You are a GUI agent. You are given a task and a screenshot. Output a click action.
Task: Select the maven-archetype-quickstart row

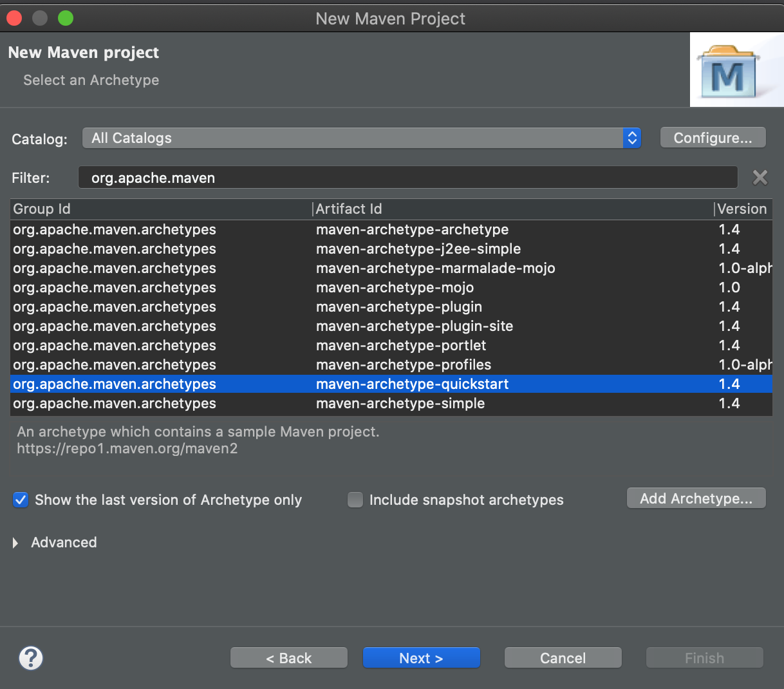pyautogui.click(x=391, y=384)
